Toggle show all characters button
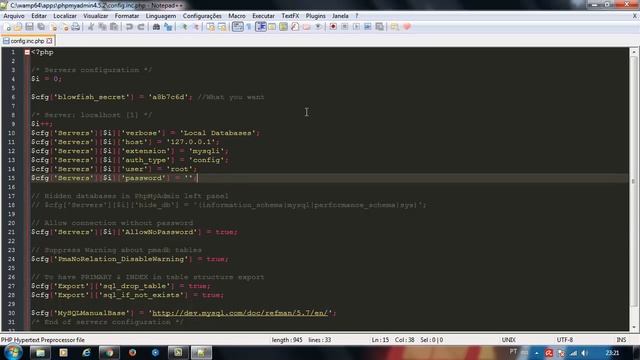The width and height of the screenshot is (640, 360). (249, 27)
